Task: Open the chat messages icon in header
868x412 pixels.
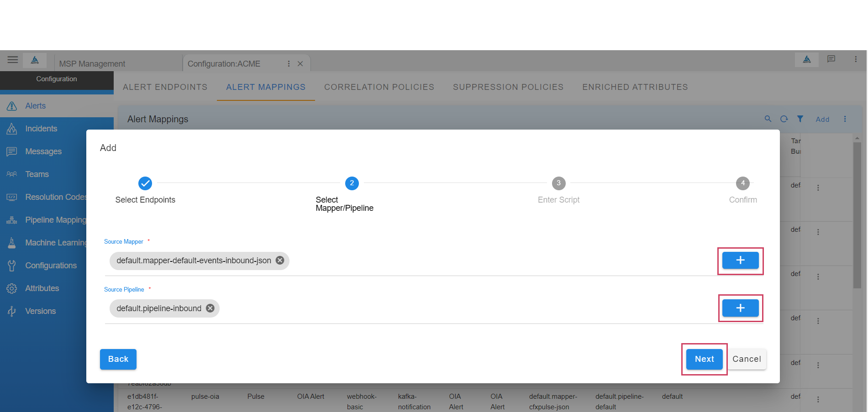Action: (x=831, y=59)
